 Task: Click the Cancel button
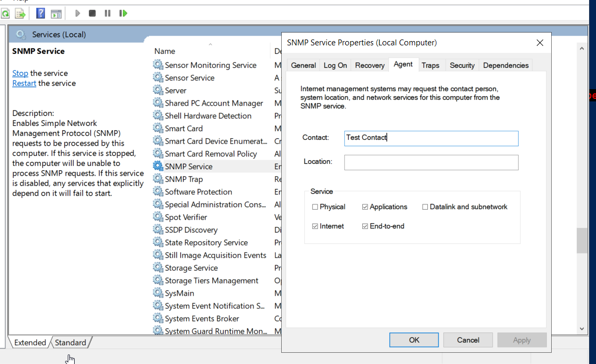[468, 340]
